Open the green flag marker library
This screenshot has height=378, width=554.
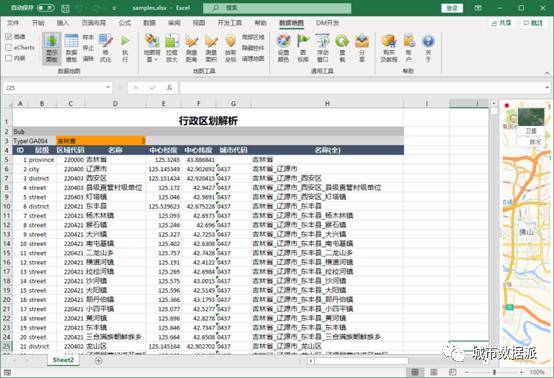pos(303,48)
